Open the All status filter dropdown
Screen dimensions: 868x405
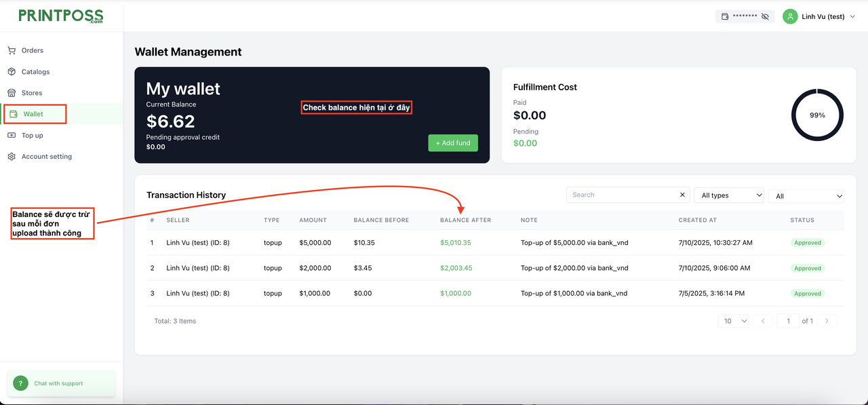806,196
